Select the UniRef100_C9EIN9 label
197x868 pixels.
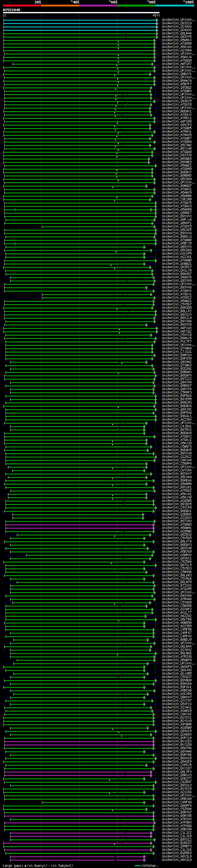pyautogui.click(x=177, y=199)
